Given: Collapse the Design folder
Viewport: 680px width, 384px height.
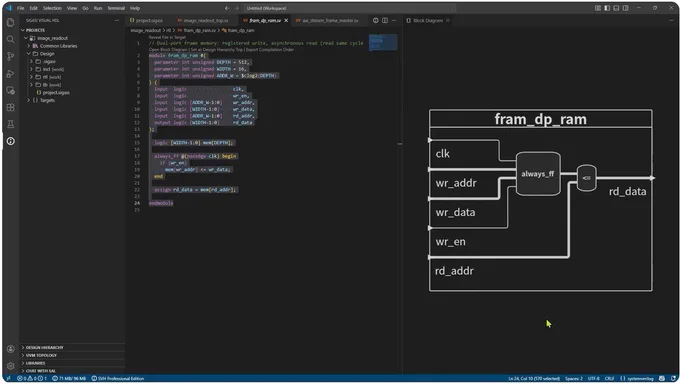Looking at the screenshot, I should 29,54.
